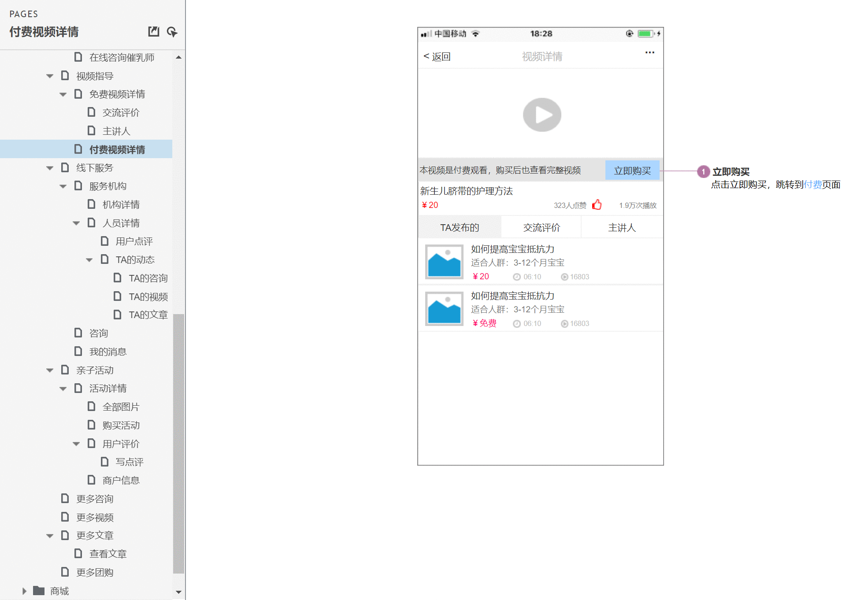Image resolution: width=868 pixels, height=600 pixels.
Task: Open the TA的文章 page
Action: (148, 315)
